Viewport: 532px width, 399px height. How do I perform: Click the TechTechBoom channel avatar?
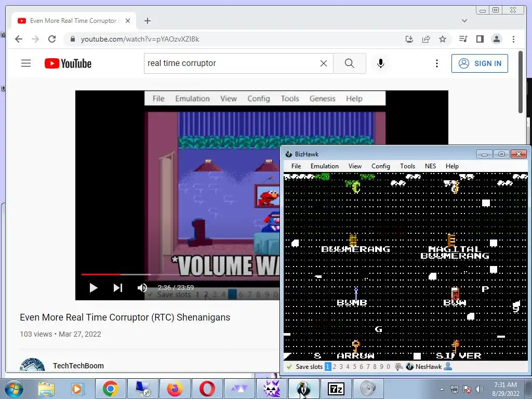[32, 365]
